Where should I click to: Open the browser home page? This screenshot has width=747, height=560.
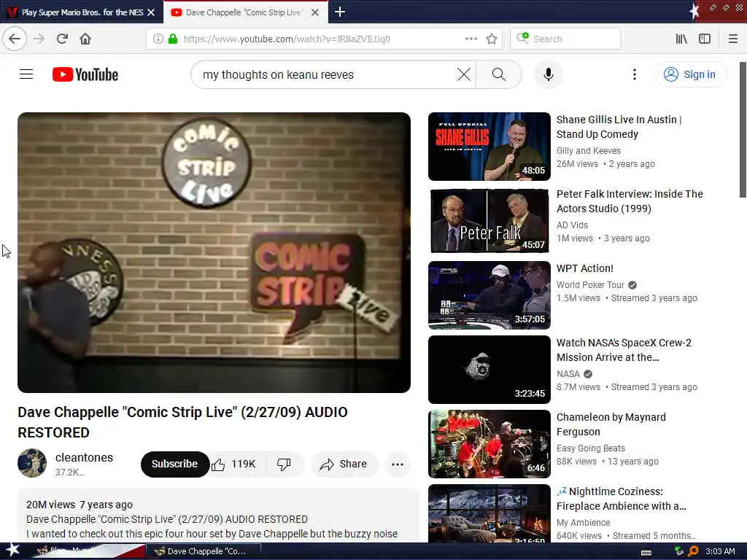tap(85, 39)
